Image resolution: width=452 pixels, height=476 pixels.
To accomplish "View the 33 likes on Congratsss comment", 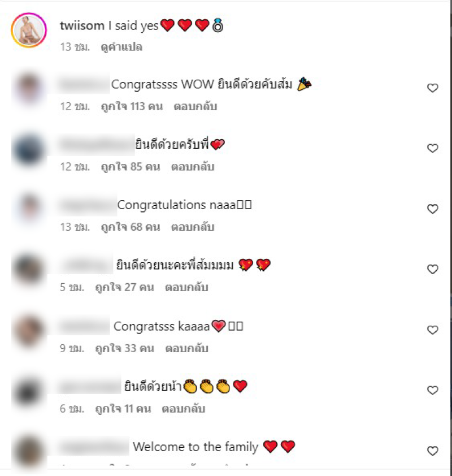I will click(x=125, y=348).
